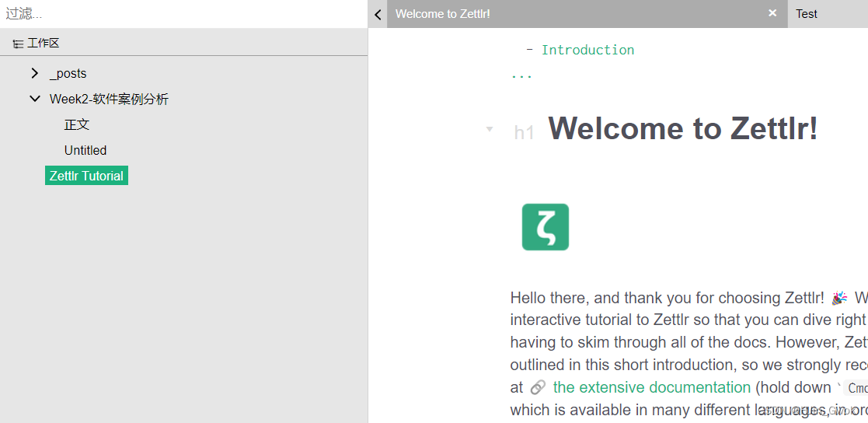Collapse the Week2-软件案例分析 folder chevron
This screenshot has height=423, width=868.
pyautogui.click(x=35, y=99)
